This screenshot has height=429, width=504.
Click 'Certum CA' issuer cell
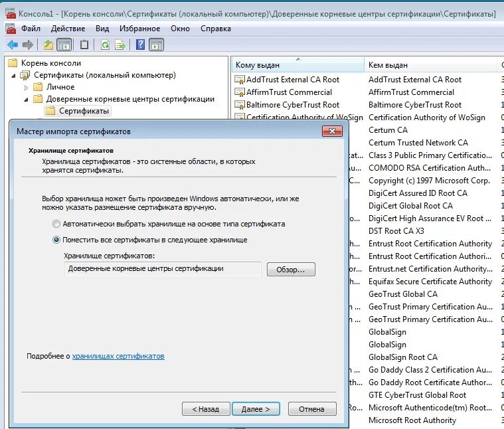tap(388, 130)
